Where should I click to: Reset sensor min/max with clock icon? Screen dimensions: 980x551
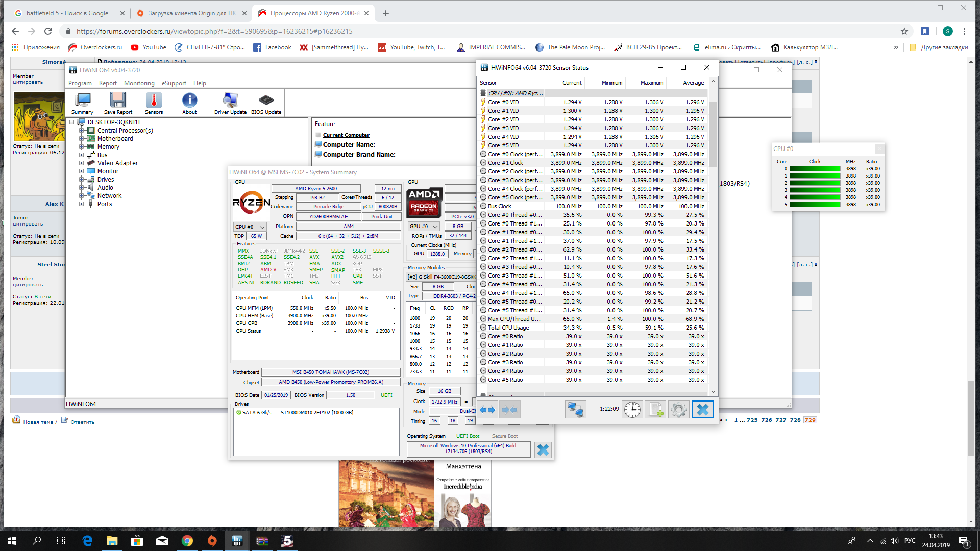tap(632, 410)
